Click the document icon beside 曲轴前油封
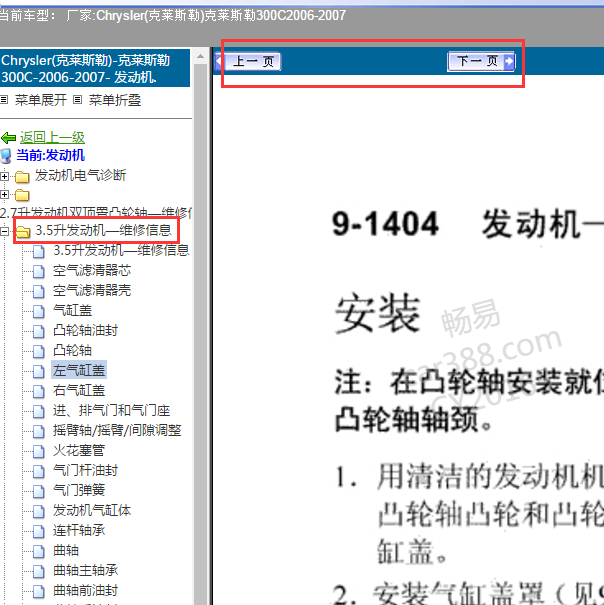The height and width of the screenshot is (605, 604). (39, 591)
